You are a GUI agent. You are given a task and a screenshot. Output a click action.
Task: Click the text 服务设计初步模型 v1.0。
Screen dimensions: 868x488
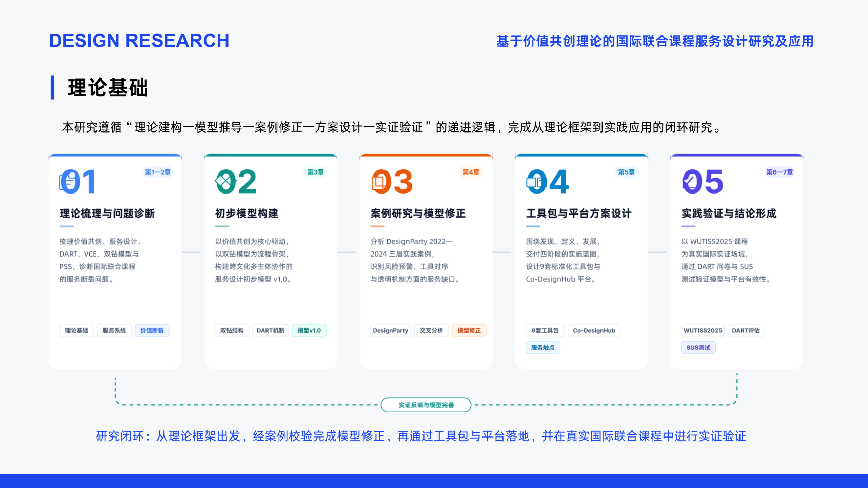point(254,279)
